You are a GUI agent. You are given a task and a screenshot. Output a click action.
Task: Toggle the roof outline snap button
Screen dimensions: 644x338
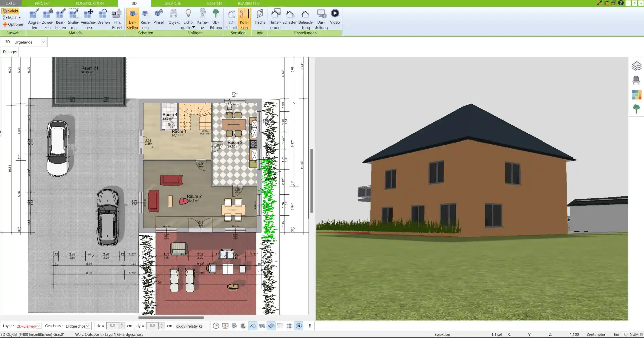coord(252,326)
